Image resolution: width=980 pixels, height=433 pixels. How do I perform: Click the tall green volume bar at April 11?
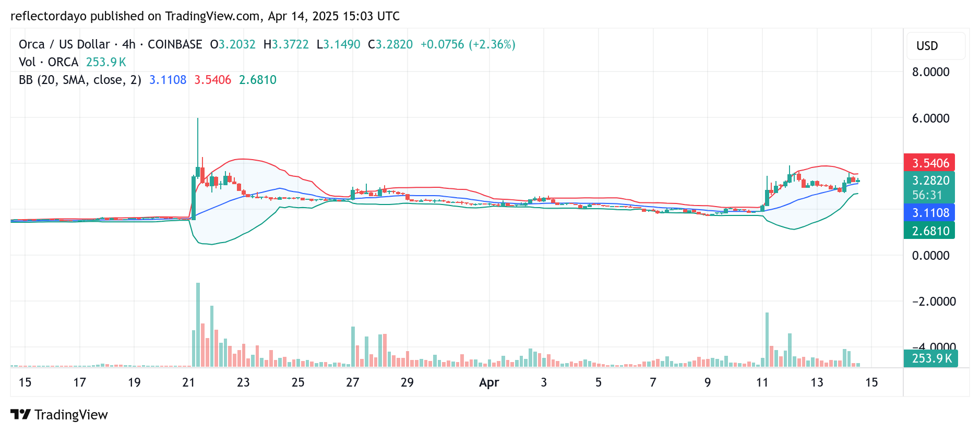click(x=767, y=340)
